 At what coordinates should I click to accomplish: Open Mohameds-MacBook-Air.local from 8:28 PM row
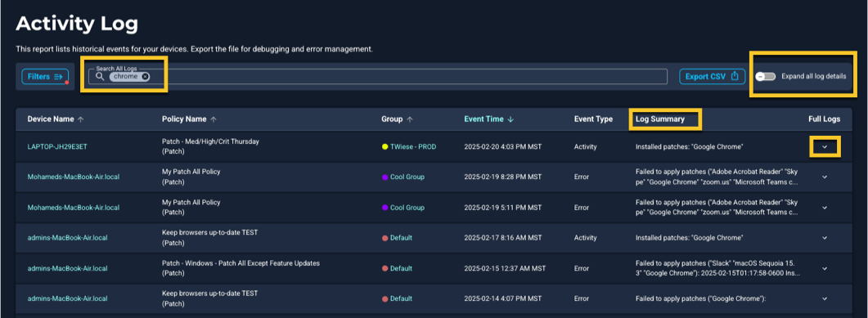(74, 177)
